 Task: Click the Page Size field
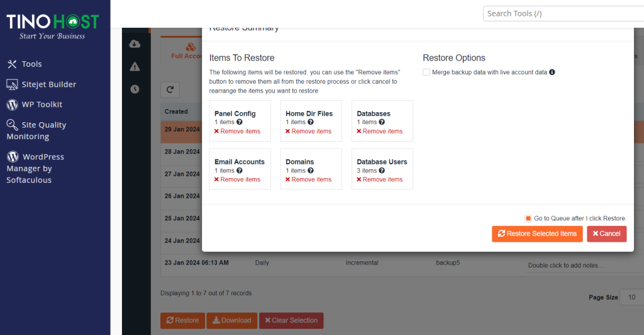pyautogui.click(x=631, y=297)
